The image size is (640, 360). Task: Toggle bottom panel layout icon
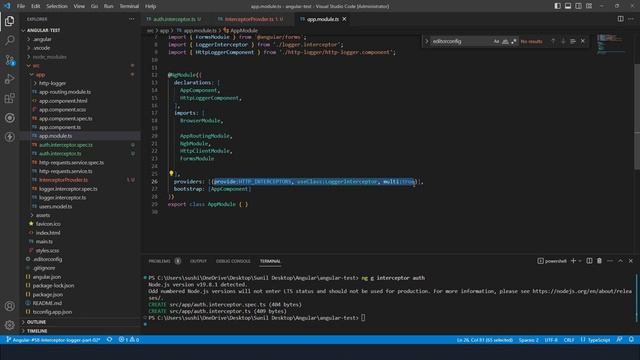tap(568, 6)
